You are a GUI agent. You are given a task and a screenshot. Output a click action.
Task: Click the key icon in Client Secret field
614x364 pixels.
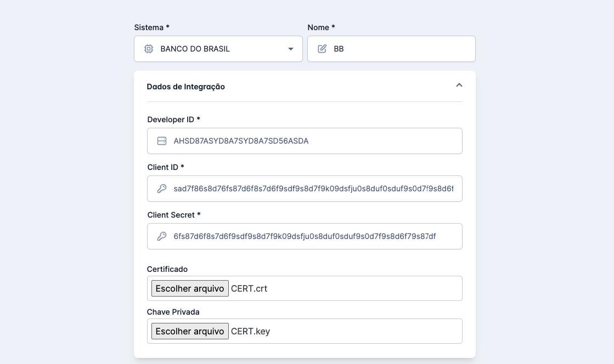coord(162,236)
